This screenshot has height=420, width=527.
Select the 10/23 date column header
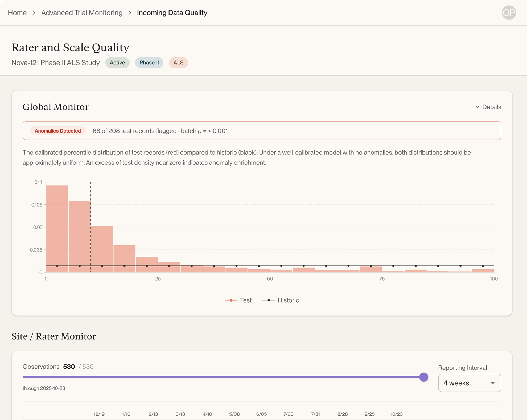point(396,414)
